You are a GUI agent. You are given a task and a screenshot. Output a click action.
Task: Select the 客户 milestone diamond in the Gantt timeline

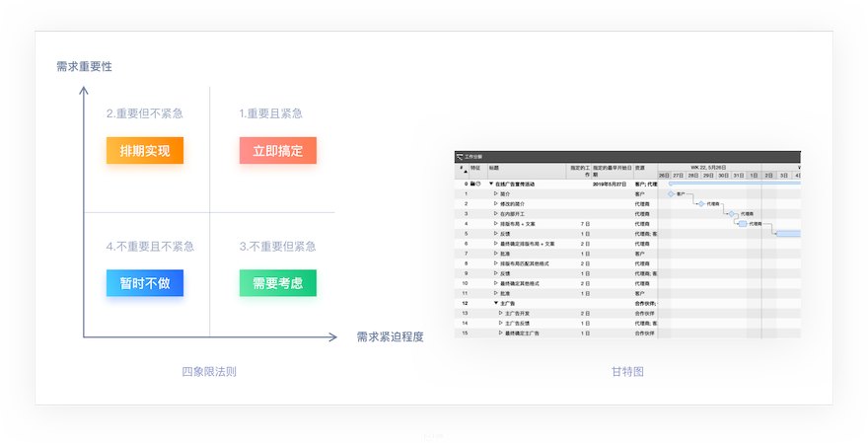pyautogui.click(x=671, y=193)
